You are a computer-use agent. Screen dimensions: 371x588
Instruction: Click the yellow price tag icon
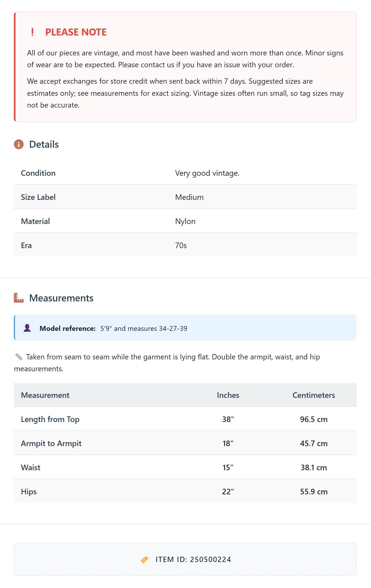(145, 560)
